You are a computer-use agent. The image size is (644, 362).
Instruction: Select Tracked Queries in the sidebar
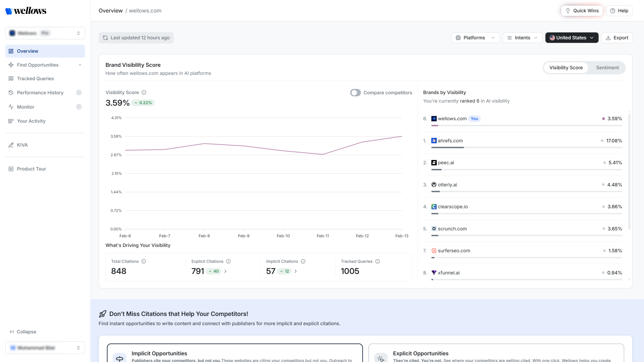click(35, 78)
